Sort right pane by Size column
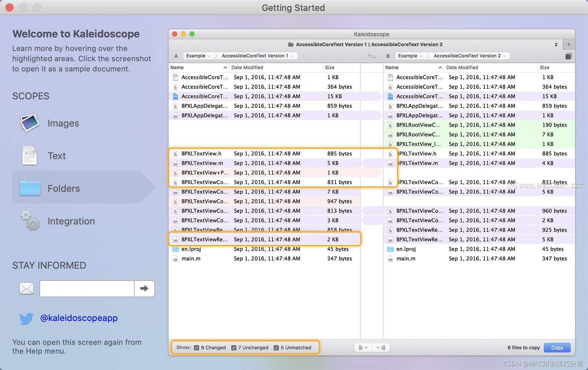This screenshot has width=588, height=370. click(556, 67)
